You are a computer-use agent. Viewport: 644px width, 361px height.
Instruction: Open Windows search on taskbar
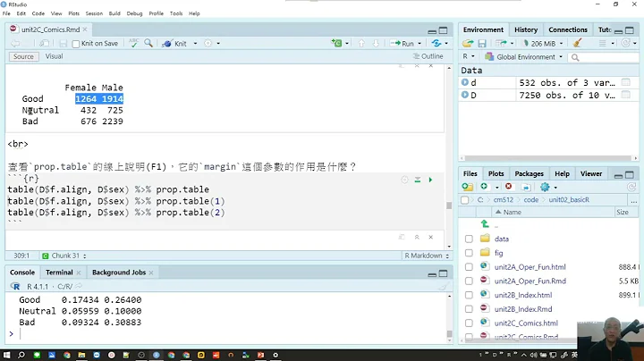pyautogui.click(x=21, y=355)
